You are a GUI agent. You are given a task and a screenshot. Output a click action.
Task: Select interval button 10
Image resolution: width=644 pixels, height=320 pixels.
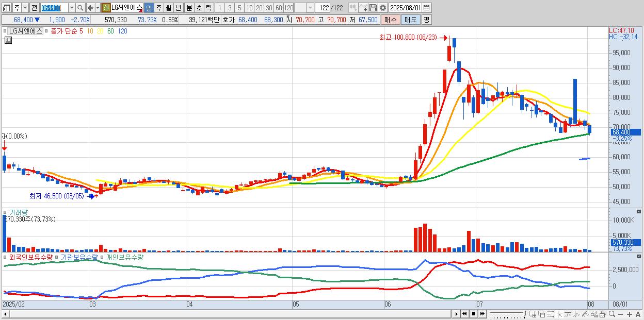pos(249,8)
